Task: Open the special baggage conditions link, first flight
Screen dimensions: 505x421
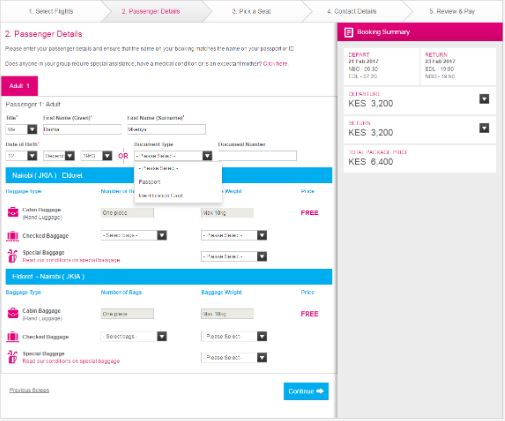Action: pos(71,260)
